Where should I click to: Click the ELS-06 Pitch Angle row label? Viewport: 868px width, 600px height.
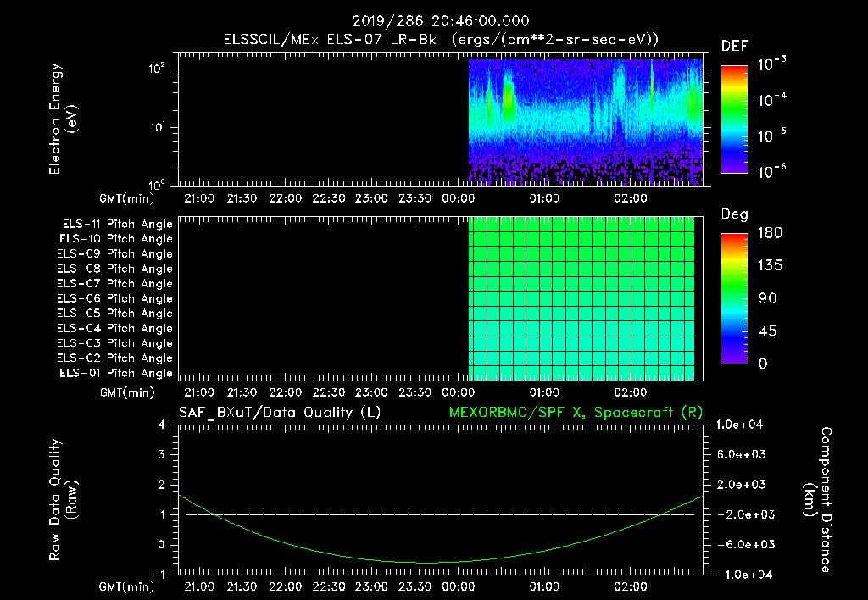[x=114, y=299]
